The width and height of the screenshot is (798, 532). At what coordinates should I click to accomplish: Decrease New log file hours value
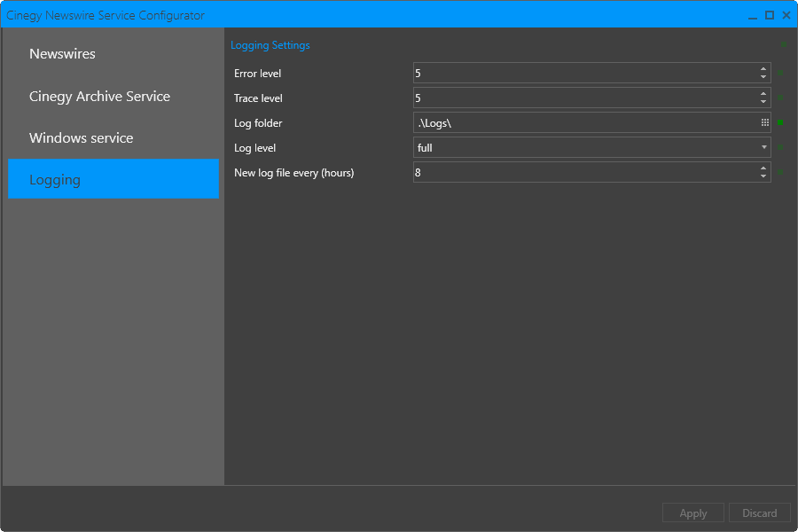[763, 176]
